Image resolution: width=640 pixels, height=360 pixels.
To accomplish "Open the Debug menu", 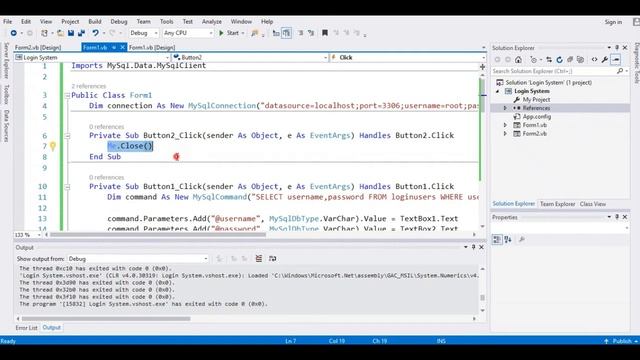I will click(119, 22).
